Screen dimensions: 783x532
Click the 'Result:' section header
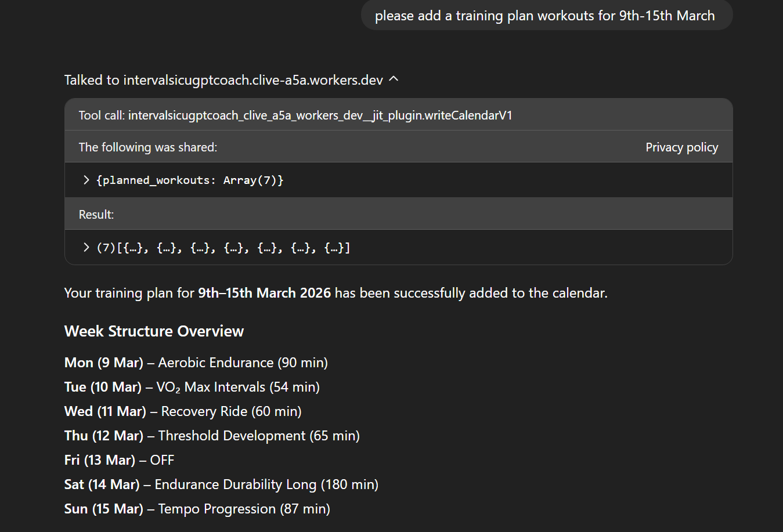click(96, 215)
